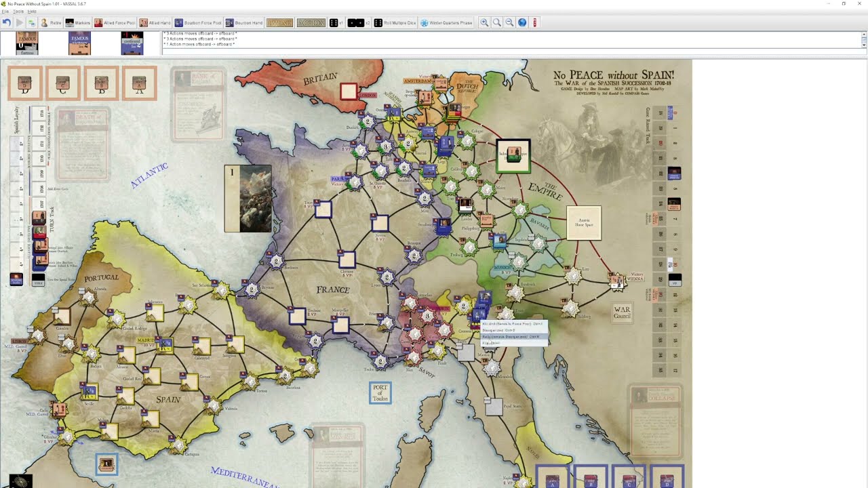Click the Madrid space counter
This screenshot has width=868, height=488.
coord(165,345)
